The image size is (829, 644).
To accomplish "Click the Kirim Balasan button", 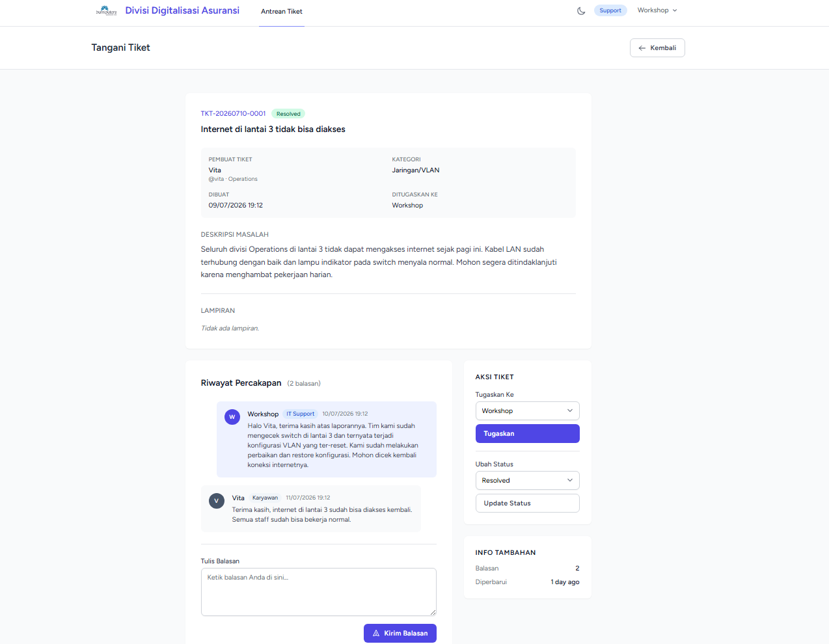I will pyautogui.click(x=400, y=634).
